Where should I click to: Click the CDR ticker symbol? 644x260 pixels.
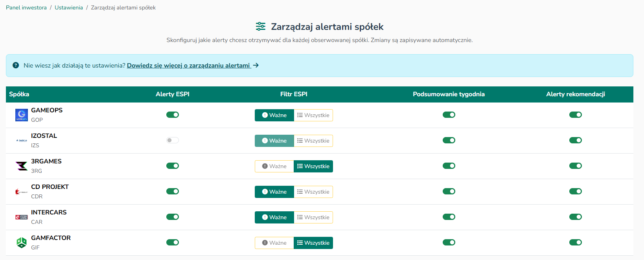click(37, 196)
